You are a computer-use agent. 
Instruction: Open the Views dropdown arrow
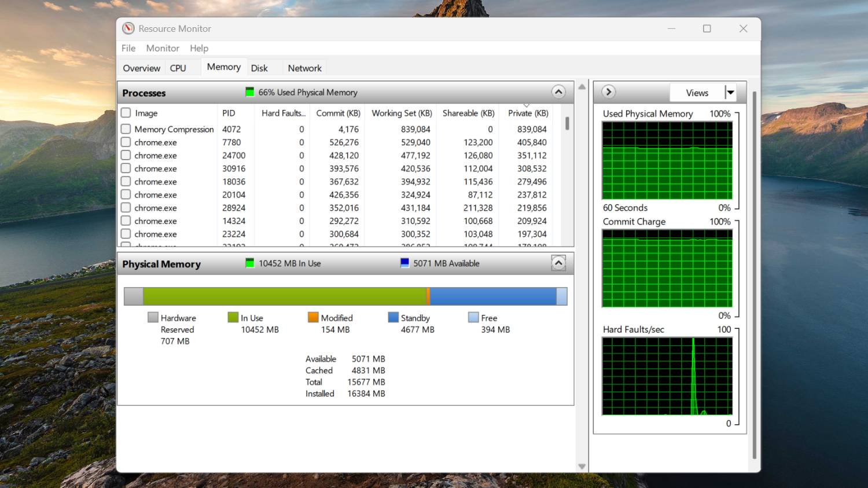pyautogui.click(x=731, y=93)
